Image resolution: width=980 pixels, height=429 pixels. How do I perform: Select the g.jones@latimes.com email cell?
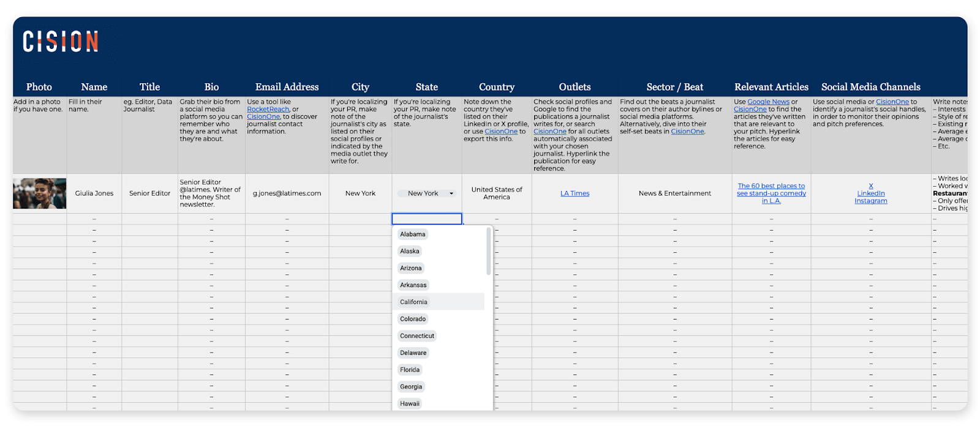pos(287,193)
